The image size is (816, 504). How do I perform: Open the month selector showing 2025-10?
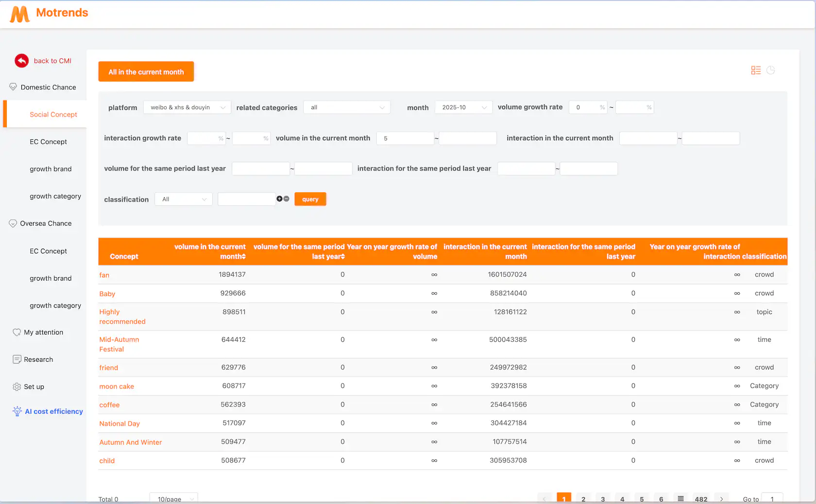point(463,107)
